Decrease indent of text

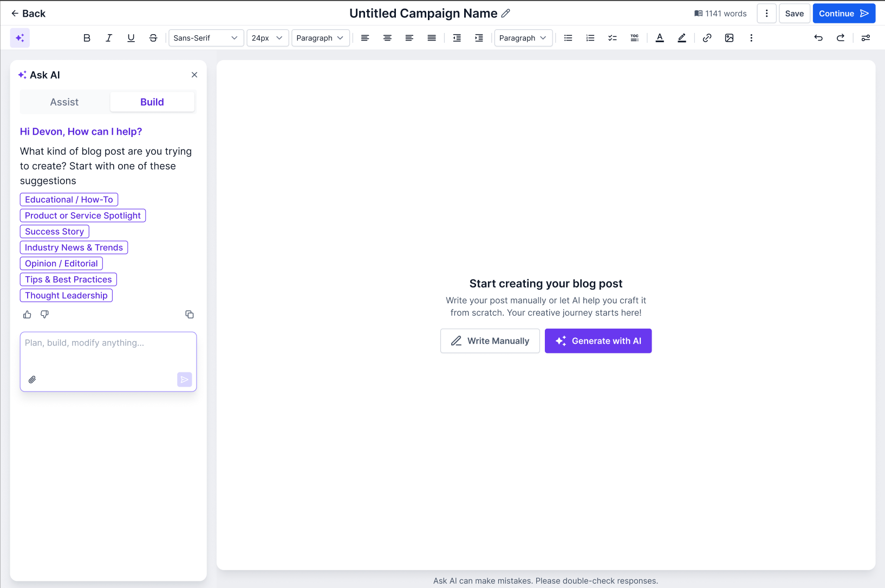457,38
